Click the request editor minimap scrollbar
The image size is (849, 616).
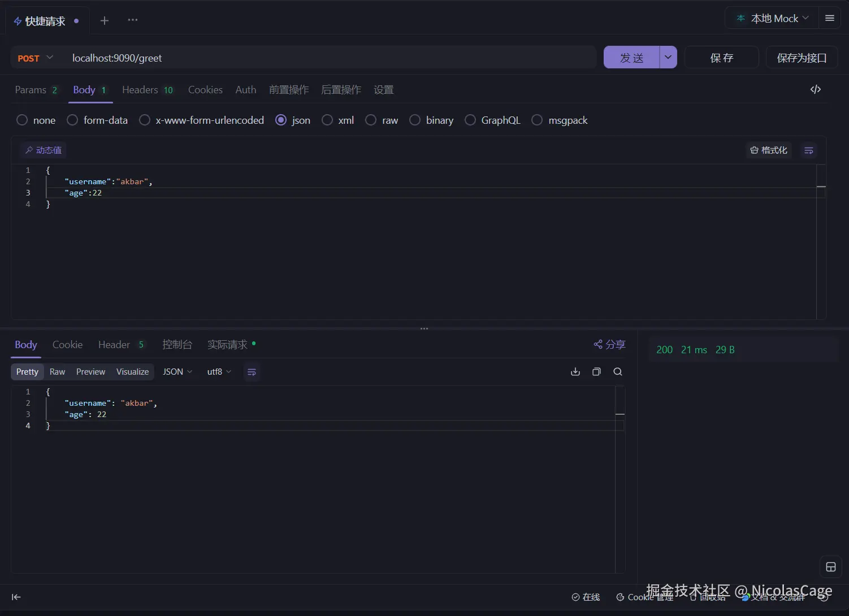point(821,241)
